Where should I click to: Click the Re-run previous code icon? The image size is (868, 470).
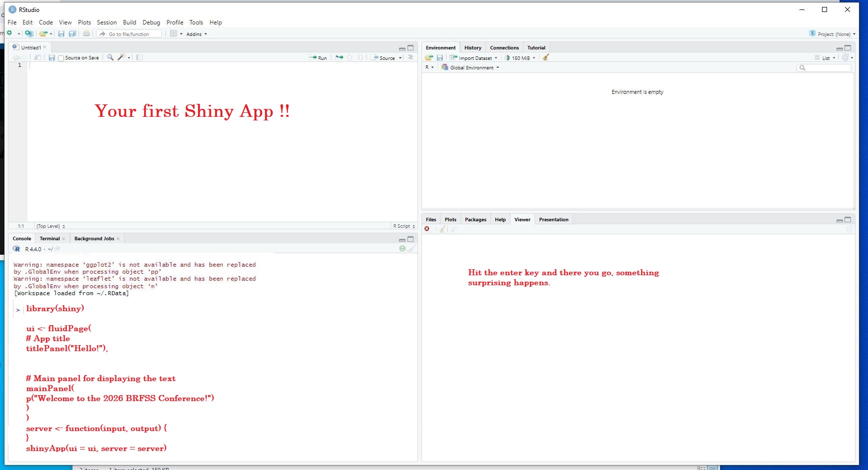[x=339, y=57]
